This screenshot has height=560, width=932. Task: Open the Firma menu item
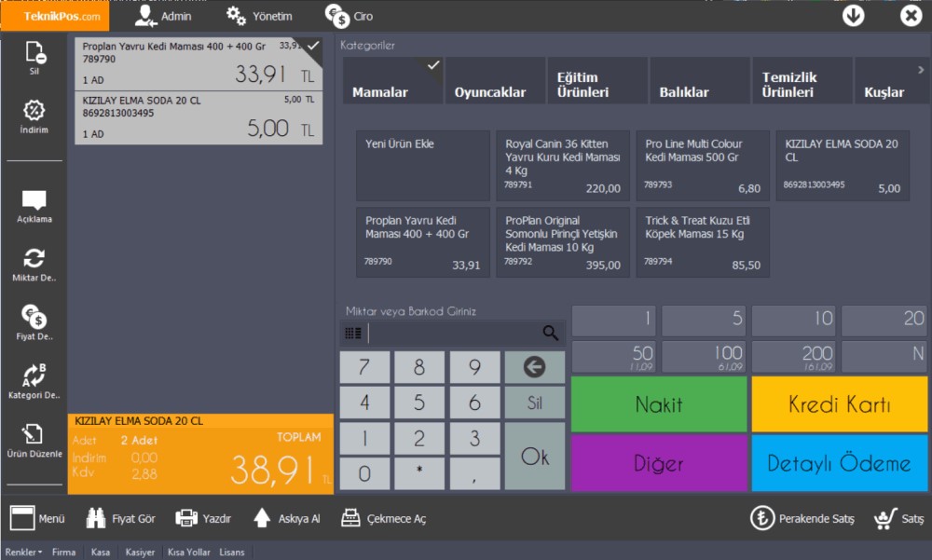click(63, 553)
